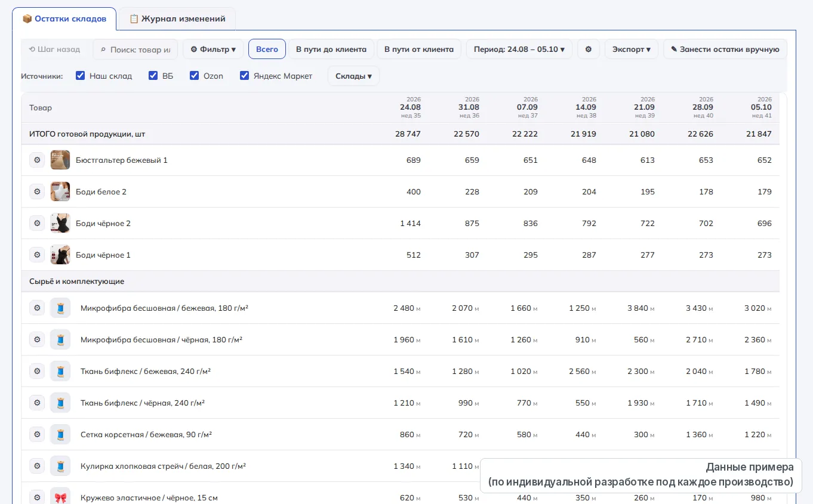Expand the Экспорт dropdown
Screen dimensions: 813x504
point(632,49)
